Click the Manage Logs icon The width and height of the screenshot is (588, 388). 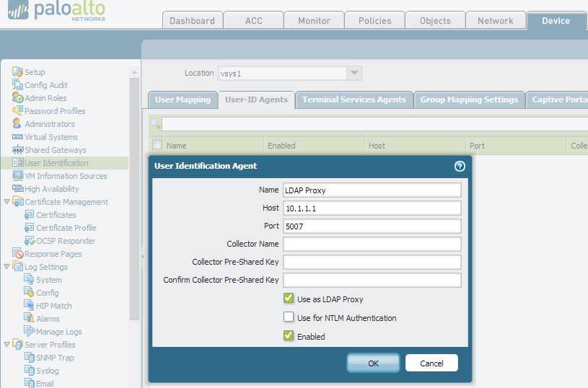30,331
